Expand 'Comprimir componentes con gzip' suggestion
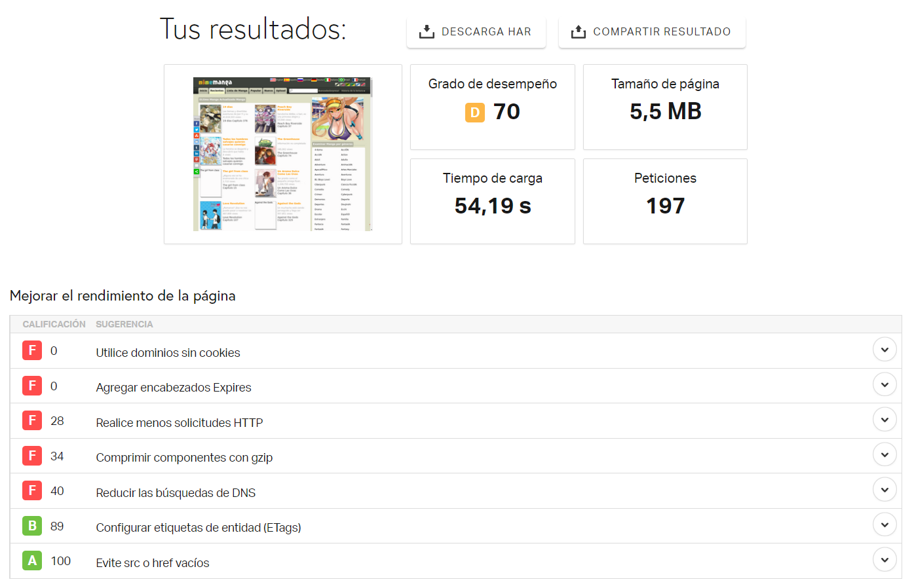Screen dimensions: 914x588 (x=884, y=454)
